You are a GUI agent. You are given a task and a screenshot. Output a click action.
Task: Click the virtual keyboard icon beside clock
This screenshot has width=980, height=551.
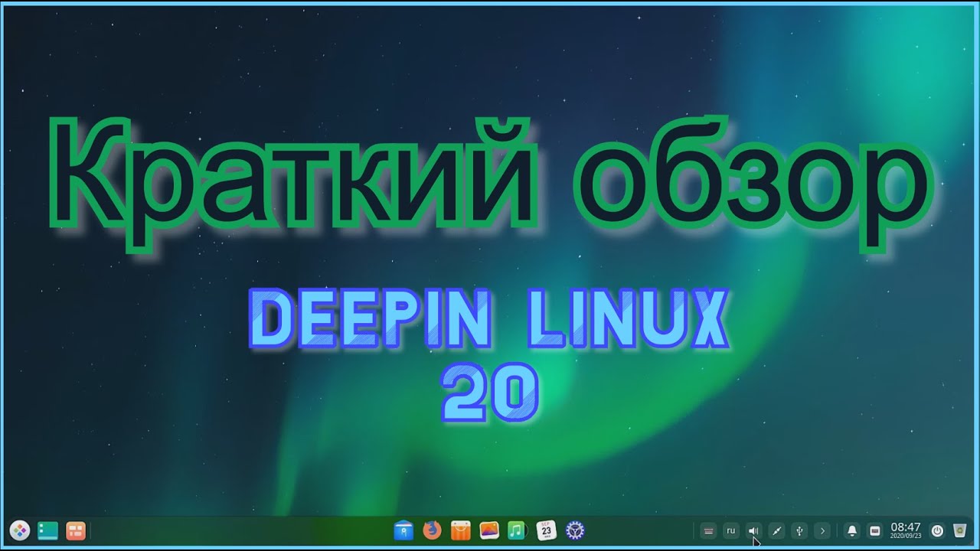pos(875,530)
